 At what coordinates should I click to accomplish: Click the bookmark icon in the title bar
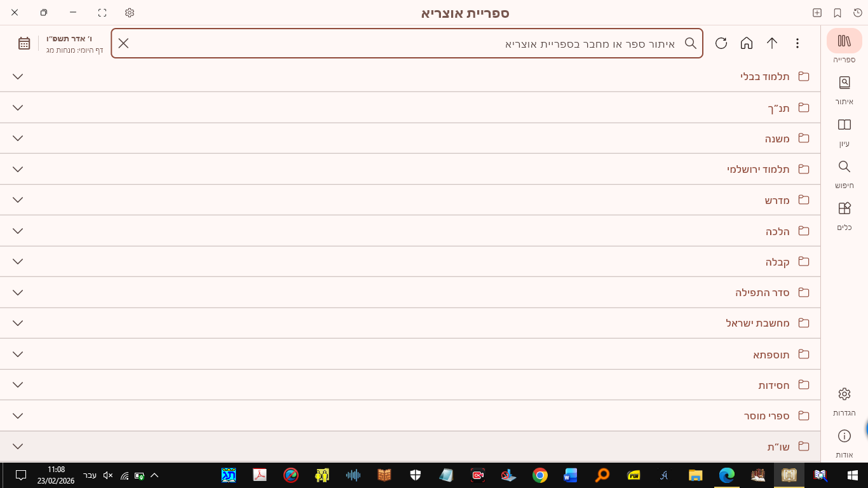(837, 12)
